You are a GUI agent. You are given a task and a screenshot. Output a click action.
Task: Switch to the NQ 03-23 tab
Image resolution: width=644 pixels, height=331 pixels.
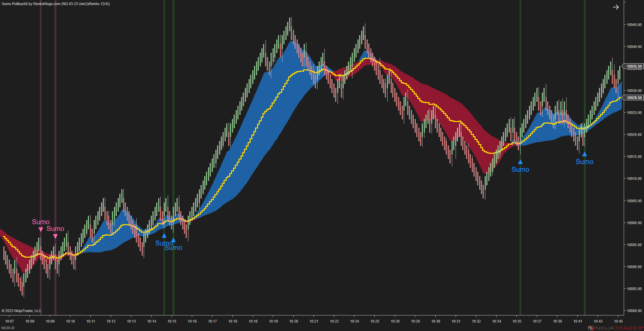(7, 328)
